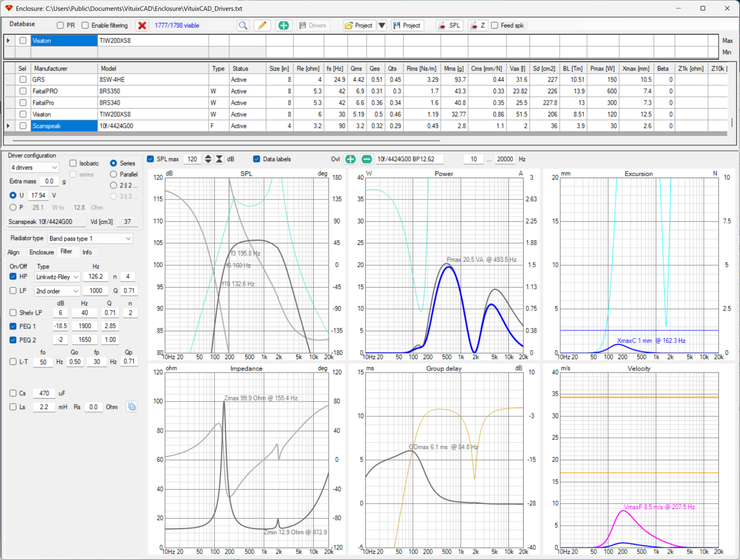Toggle the Feed spk checkbox
Screen dimensions: 740x560
click(x=494, y=26)
